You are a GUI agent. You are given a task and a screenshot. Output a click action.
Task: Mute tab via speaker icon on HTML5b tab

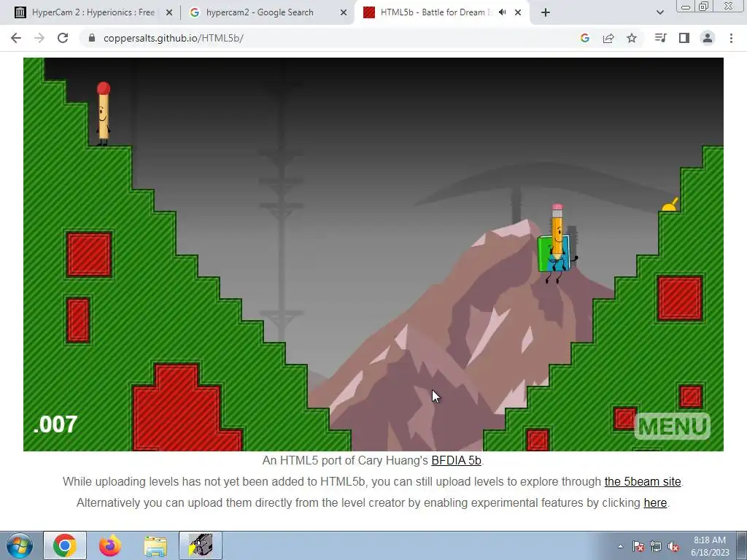click(502, 12)
